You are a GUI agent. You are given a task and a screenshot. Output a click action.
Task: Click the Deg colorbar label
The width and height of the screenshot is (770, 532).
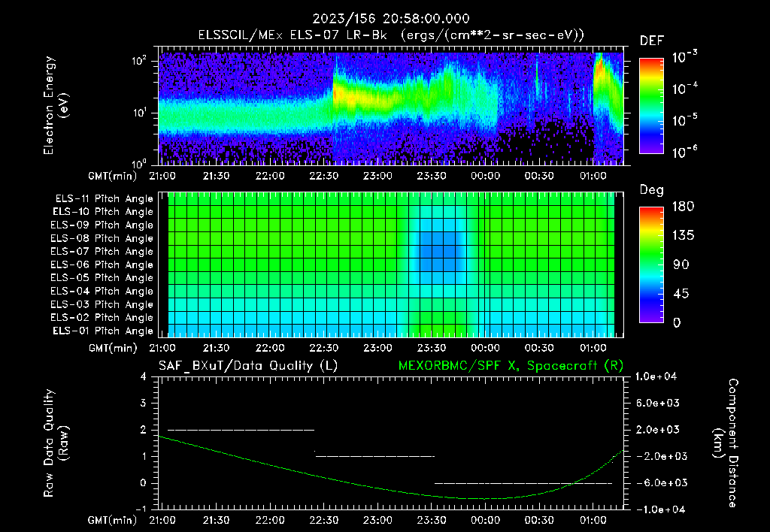652,190
